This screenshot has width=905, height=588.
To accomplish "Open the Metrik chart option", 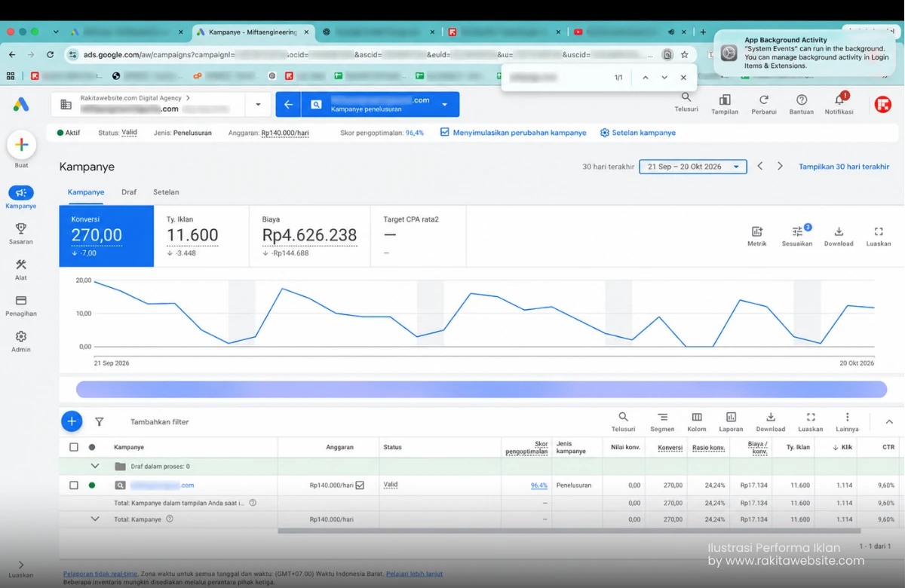I will click(756, 237).
